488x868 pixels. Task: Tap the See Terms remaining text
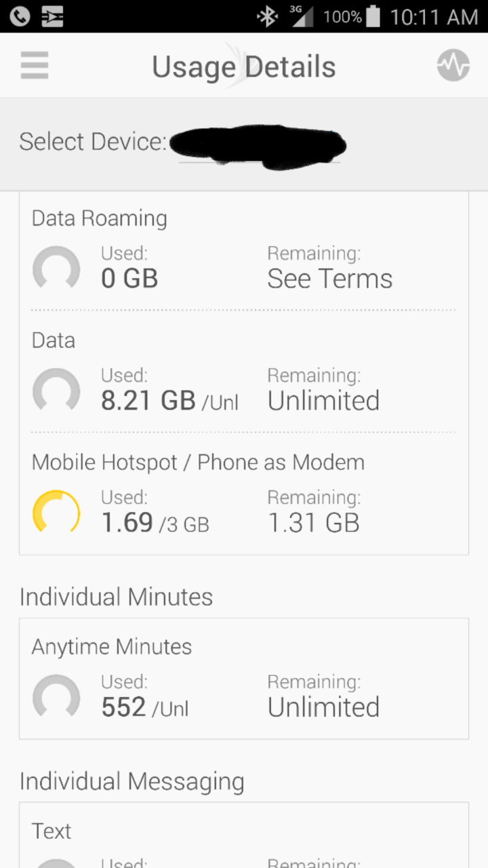tap(329, 279)
